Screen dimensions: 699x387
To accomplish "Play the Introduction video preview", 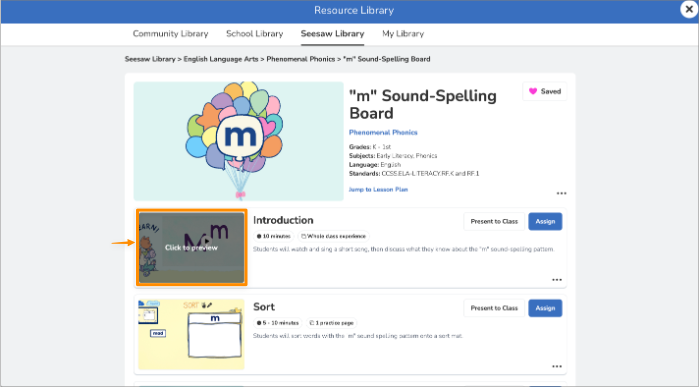I will tap(192, 247).
